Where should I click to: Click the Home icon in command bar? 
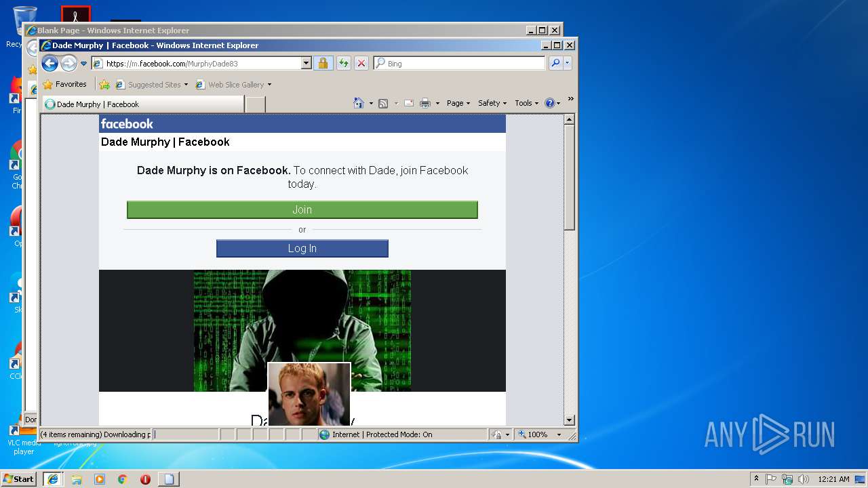pos(359,103)
